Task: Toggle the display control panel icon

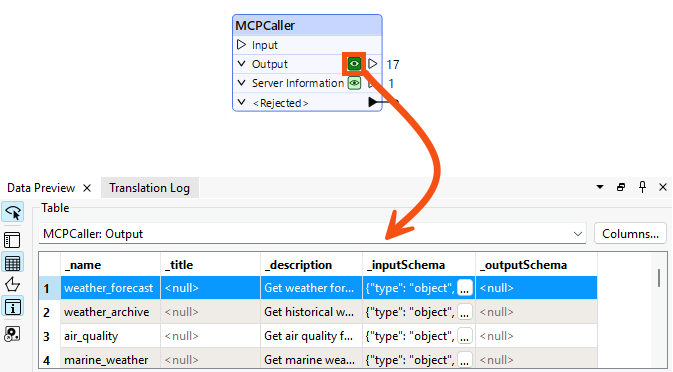Action: (x=12, y=240)
